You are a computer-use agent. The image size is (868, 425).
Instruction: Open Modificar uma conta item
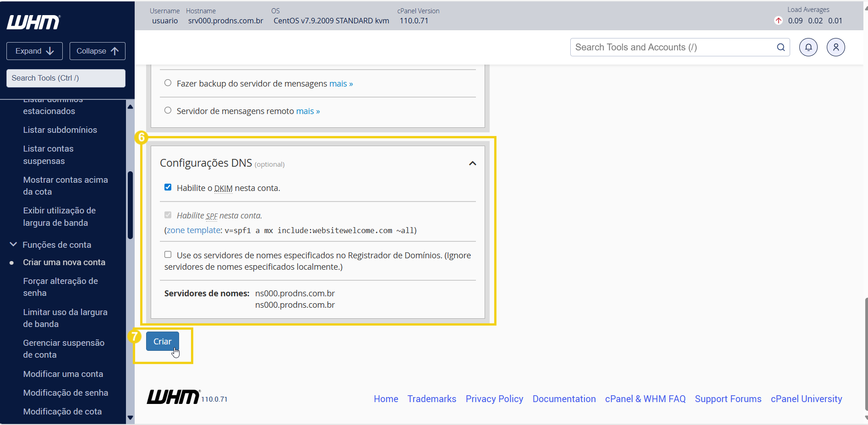[63, 374]
